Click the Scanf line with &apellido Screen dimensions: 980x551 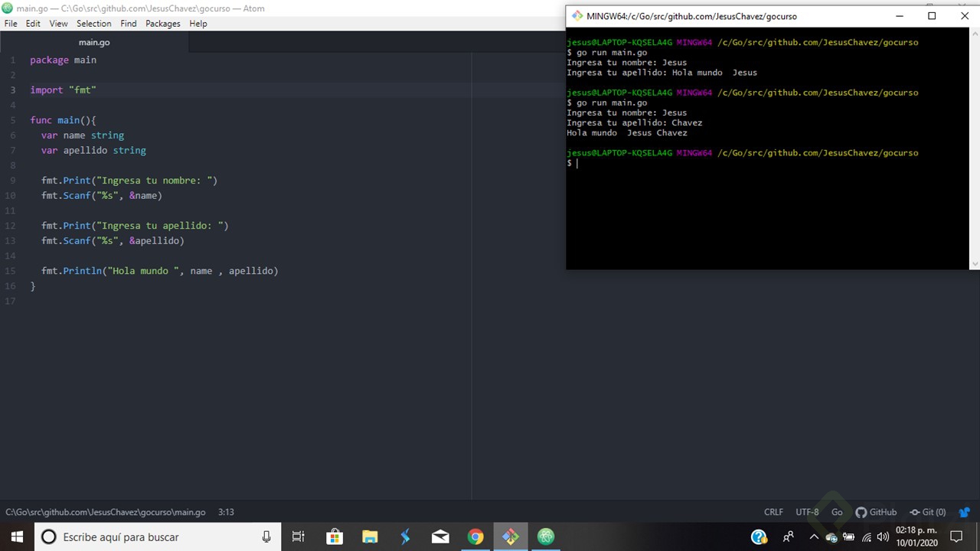(x=113, y=241)
